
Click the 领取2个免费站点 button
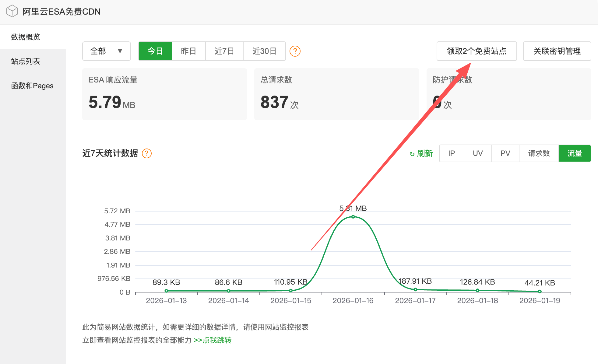(476, 51)
